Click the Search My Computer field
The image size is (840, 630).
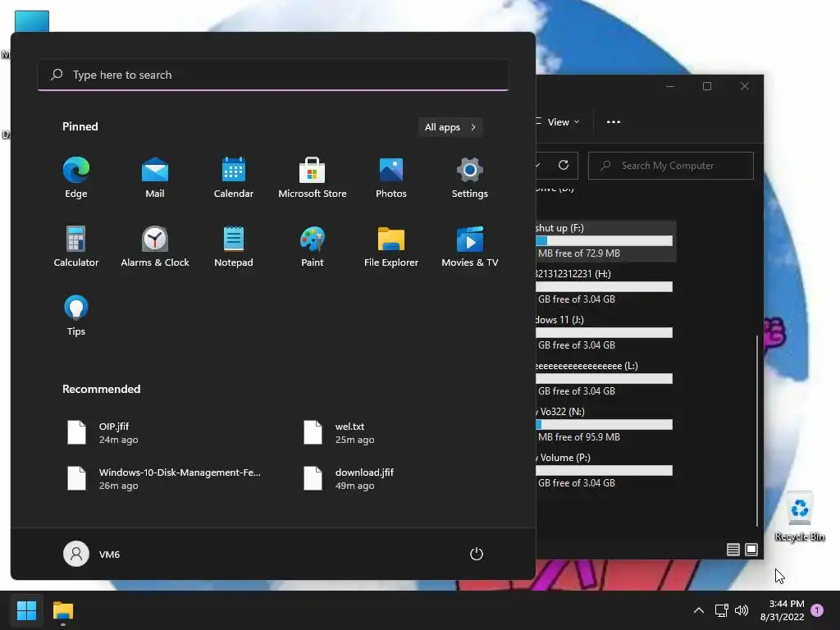click(671, 166)
